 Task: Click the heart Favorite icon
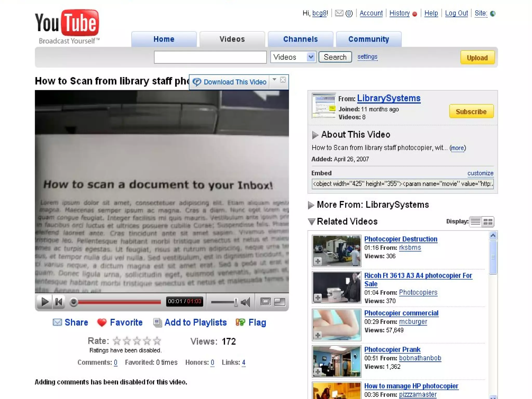pos(102,322)
